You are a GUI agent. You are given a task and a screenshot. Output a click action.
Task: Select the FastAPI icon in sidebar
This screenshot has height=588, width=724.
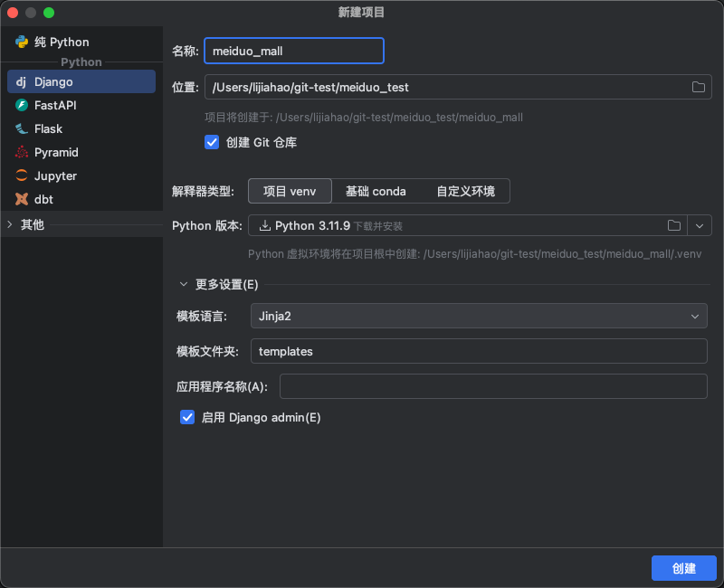click(22, 105)
